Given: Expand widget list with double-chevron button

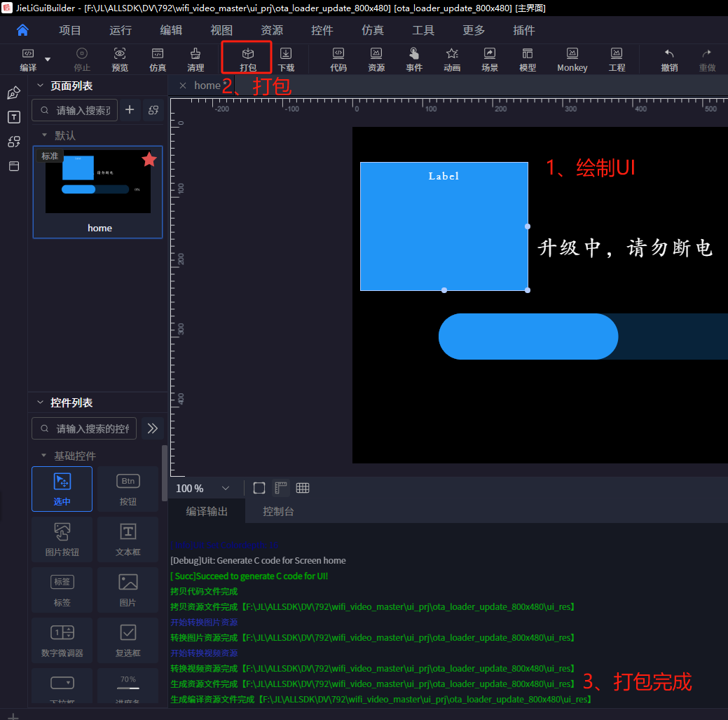Looking at the screenshot, I should tap(152, 428).
